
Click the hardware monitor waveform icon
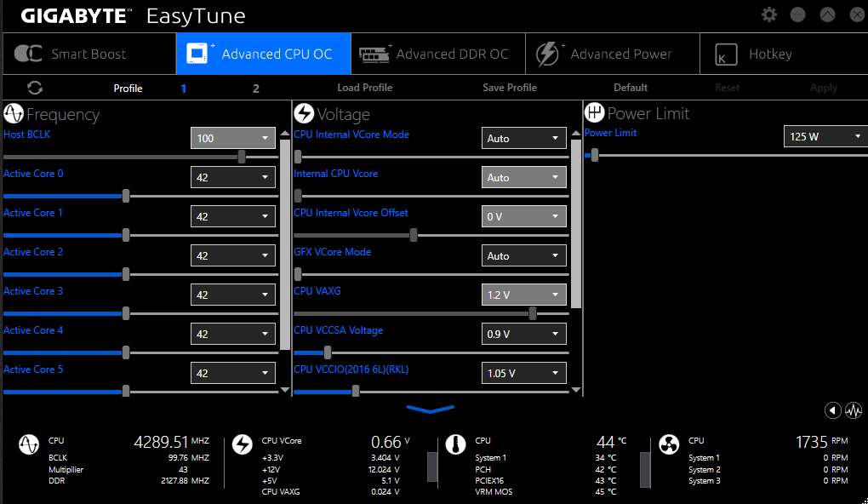pyautogui.click(x=854, y=410)
